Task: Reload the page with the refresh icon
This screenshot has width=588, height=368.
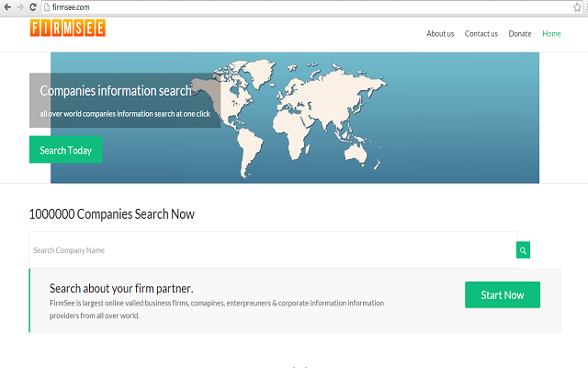Action: [x=33, y=6]
